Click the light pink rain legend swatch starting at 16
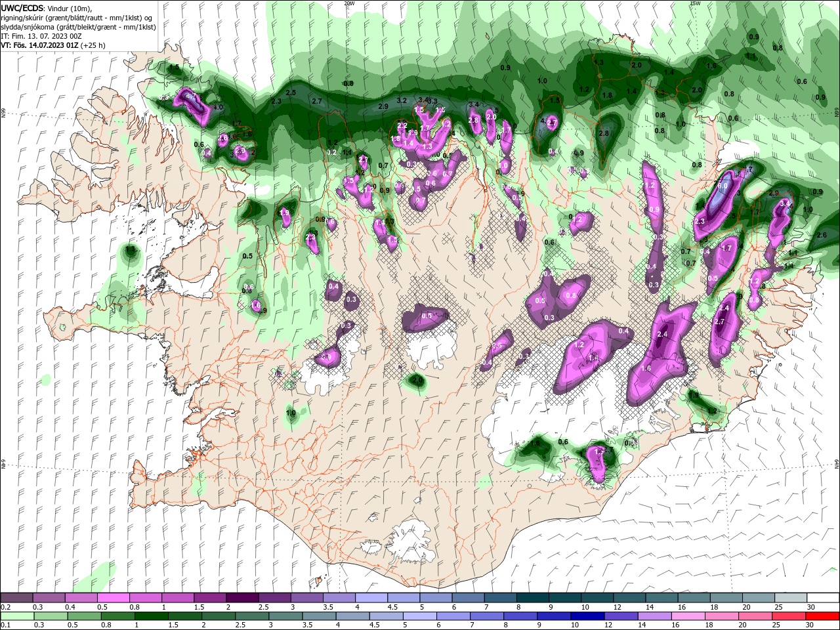 [x=688, y=616]
